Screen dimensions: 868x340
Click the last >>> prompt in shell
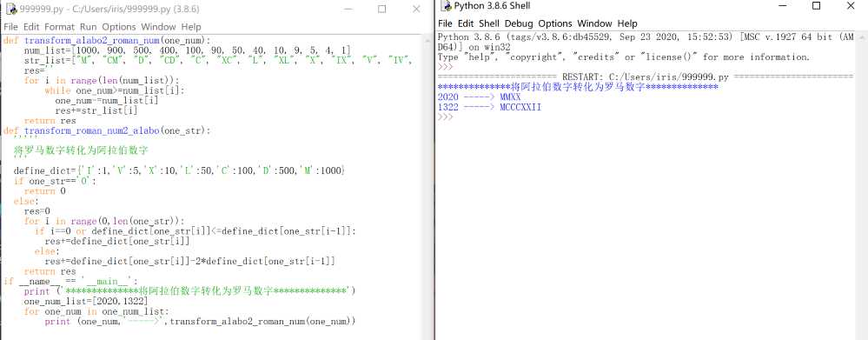coord(445,117)
